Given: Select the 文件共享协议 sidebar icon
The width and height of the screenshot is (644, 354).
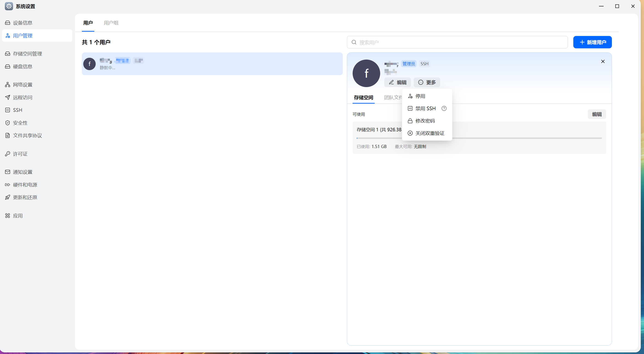Looking at the screenshot, I should click(x=8, y=135).
